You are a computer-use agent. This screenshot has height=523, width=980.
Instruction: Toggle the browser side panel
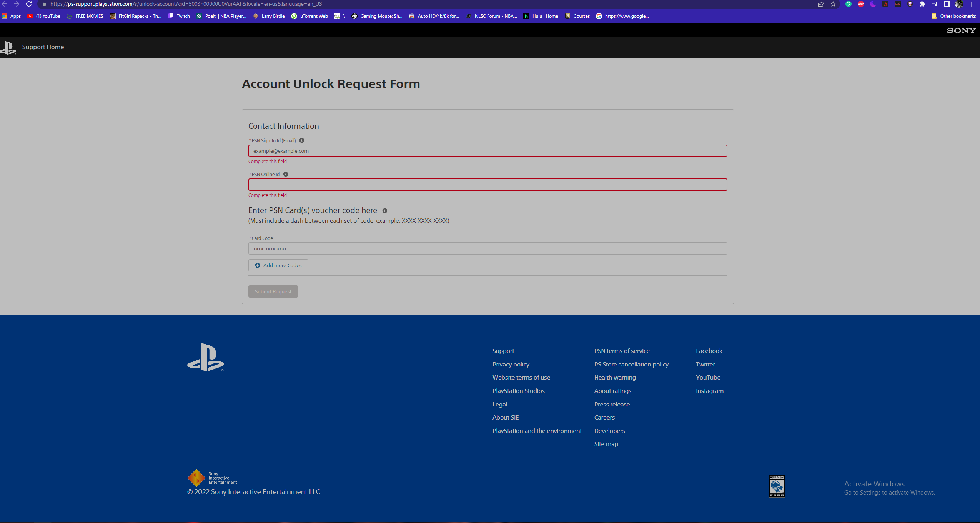pos(947,4)
